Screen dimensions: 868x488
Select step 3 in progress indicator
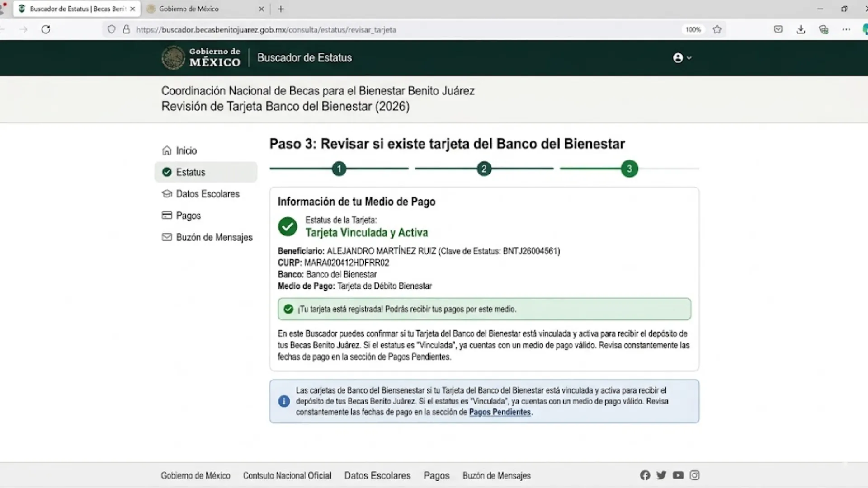coord(629,169)
